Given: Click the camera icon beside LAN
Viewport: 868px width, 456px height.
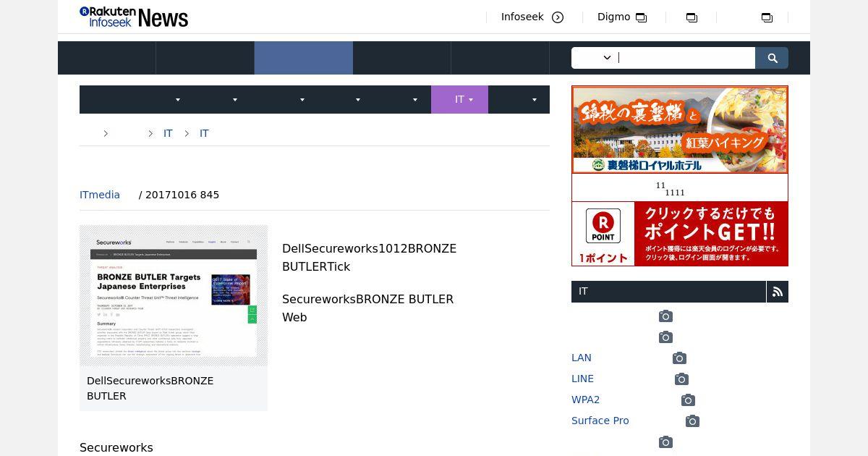Looking at the screenshot, I should coord(679,358).
